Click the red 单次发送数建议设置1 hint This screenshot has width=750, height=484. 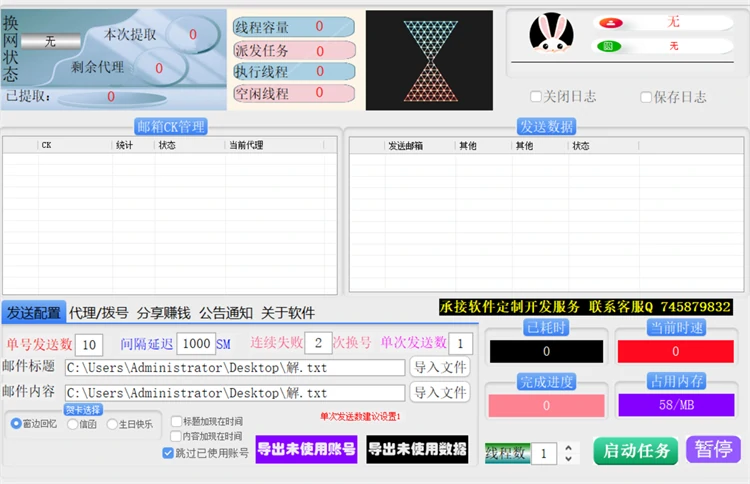[360, 417]
